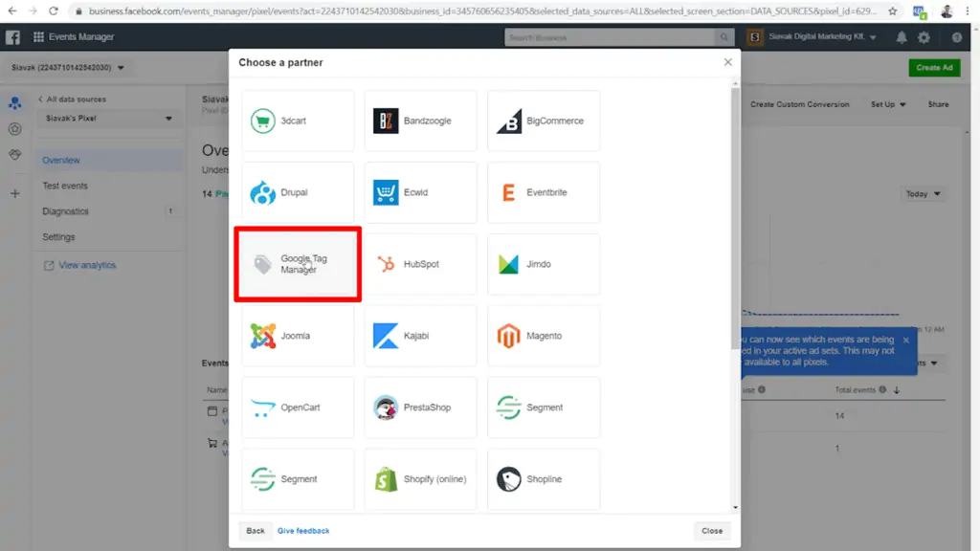Open the notifications bell
This screenshot has width=980, height=551.
[x=901, y=37]
